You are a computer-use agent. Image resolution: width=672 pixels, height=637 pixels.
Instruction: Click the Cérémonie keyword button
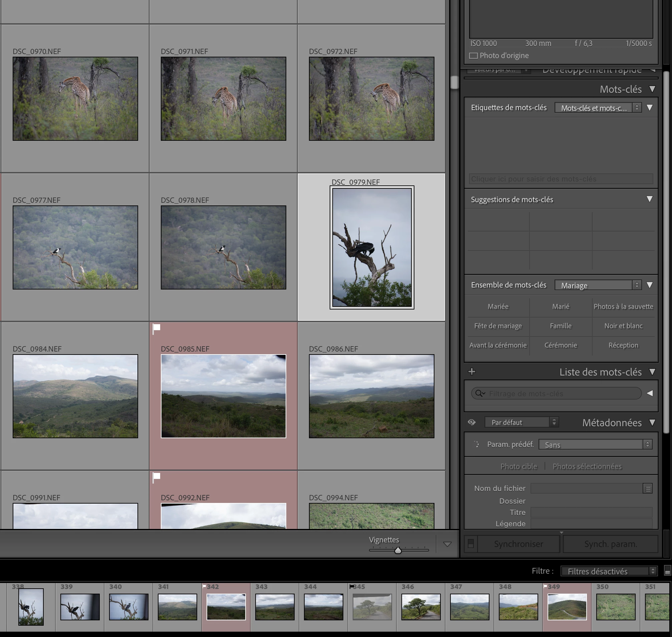pos(561,345)
